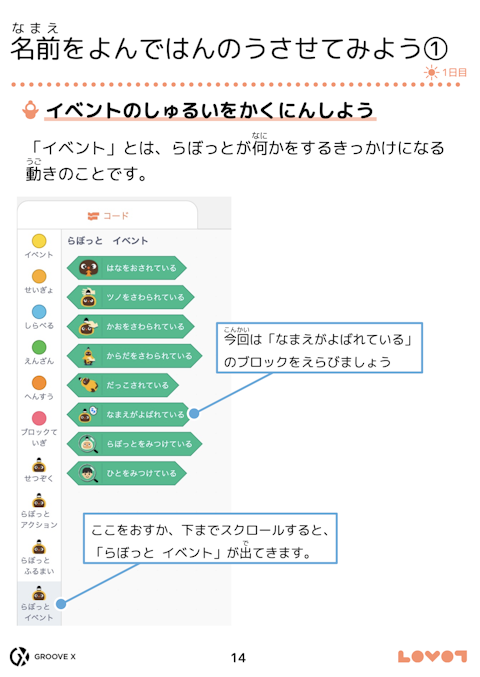Click the LOVOT logo in footer
The image size is (480, 677).
click(432, 657)
